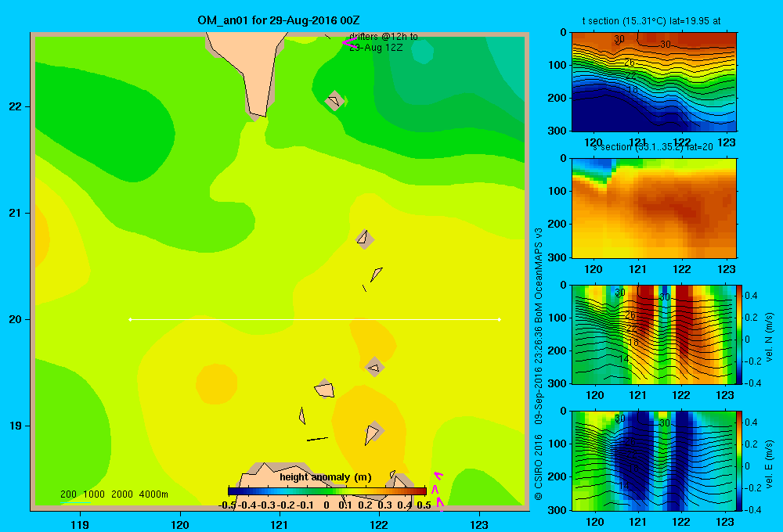Click the '-0.4' tick on the vel. E colorbar
This screenshot has height=532, width=783.
[x=751, y=509]
